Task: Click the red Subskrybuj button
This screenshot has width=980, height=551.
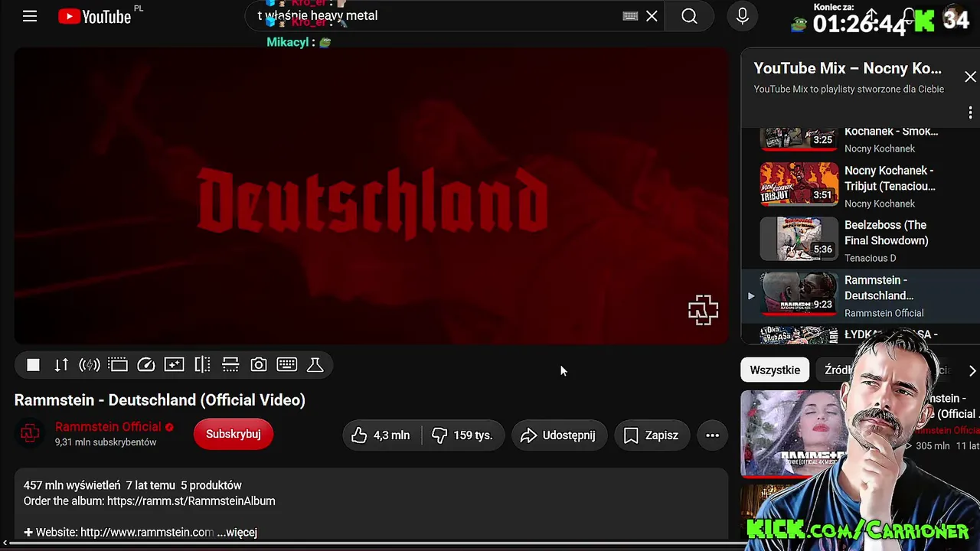Action: pyautogui.click(x=234, y=434)
